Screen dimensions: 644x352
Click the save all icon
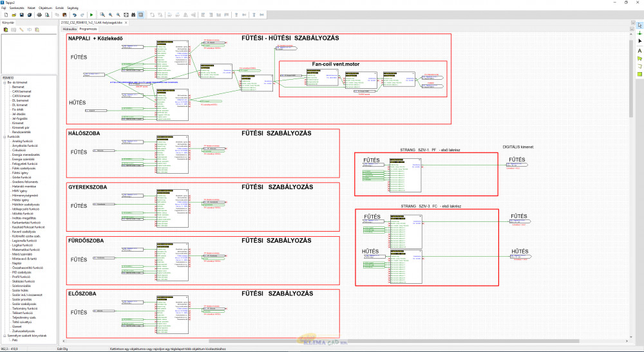pos(30,15)
